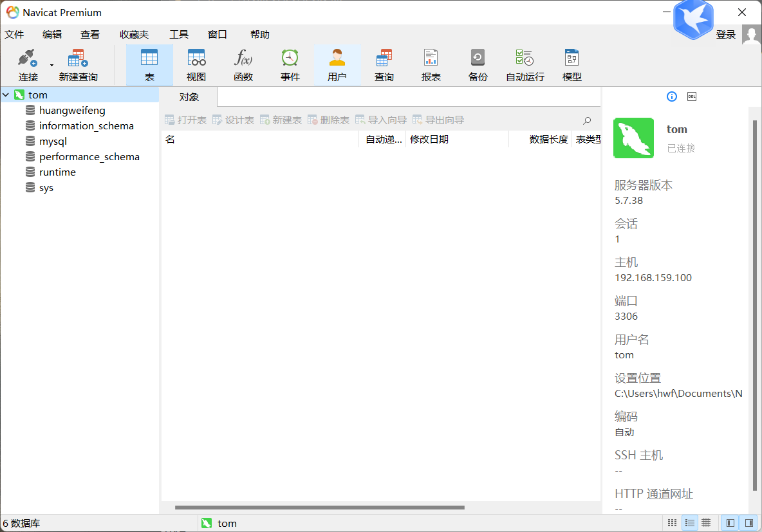Show general info via the info icon
Screen dimensions: 762x532
pyautogui.click(x=672, y=96)
